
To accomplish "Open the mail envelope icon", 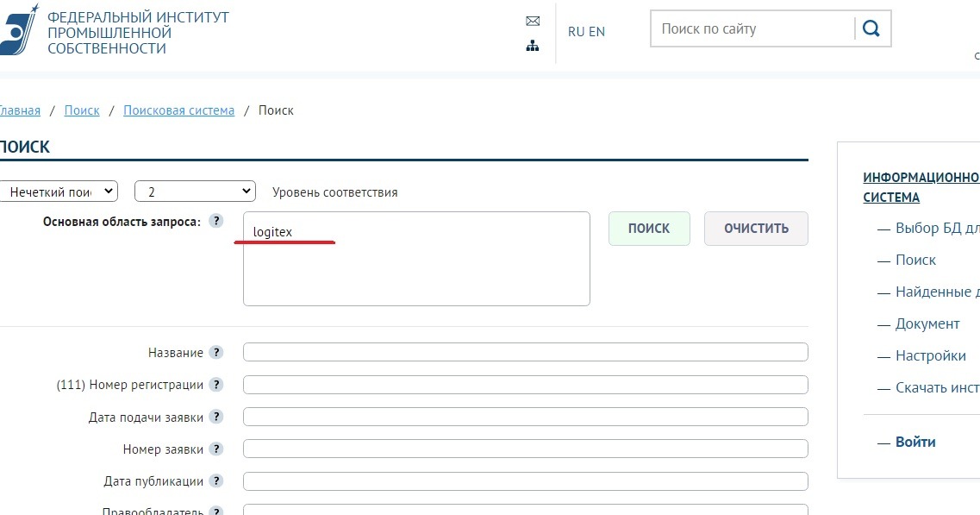I will click(533, 22).
